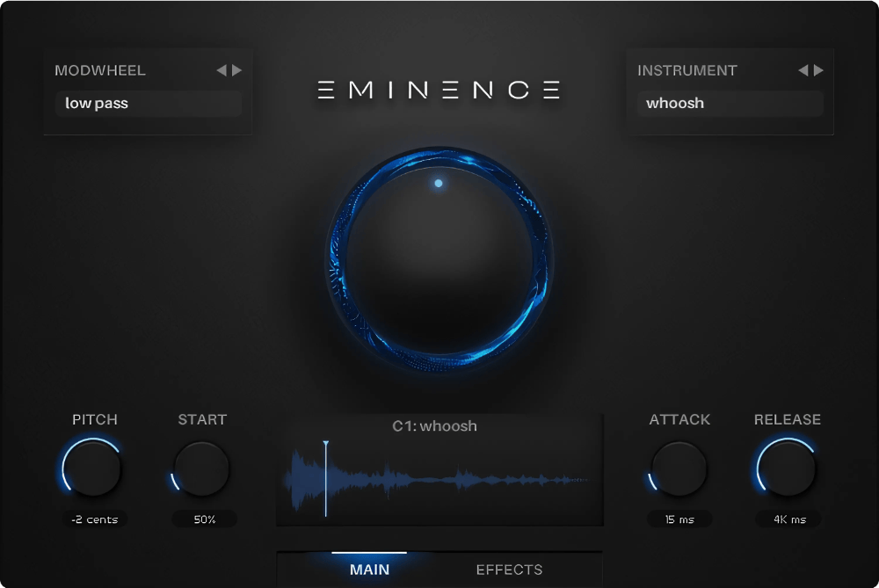Image resolution: width=879 pixels, height=588 pixels.
Task: Click the START label text
Action: pyautogui.click(x=202, y=419)
